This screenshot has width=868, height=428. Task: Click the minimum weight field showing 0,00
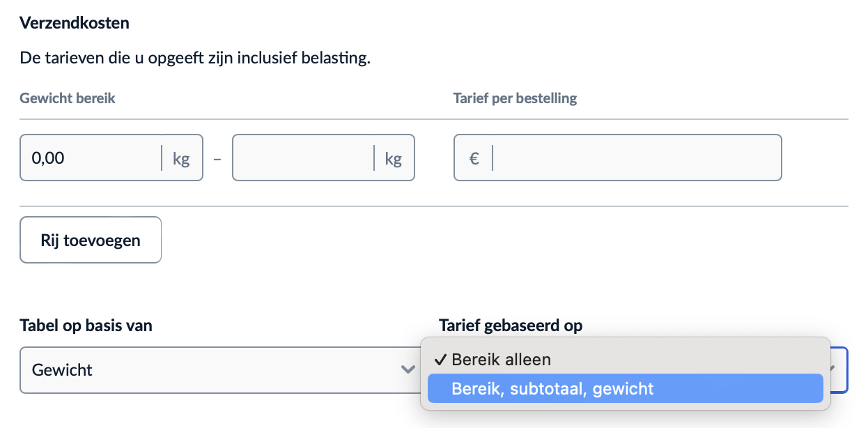[x=91, y=158]
